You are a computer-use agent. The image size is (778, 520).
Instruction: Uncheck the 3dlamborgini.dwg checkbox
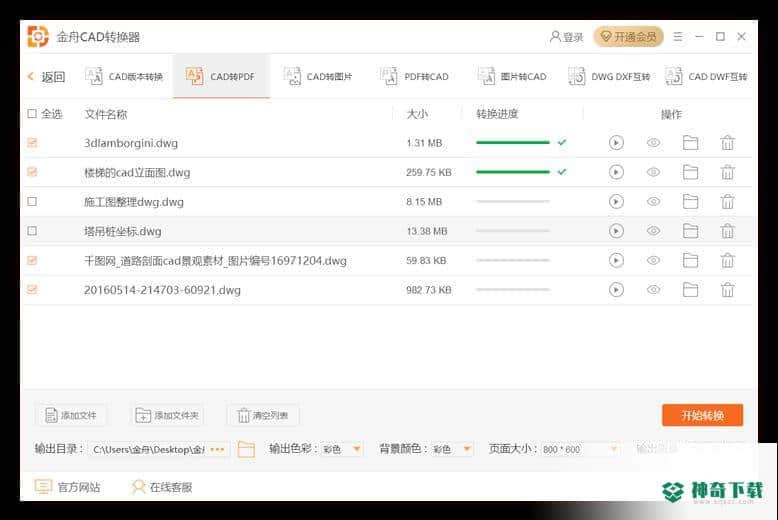[32, 143]
